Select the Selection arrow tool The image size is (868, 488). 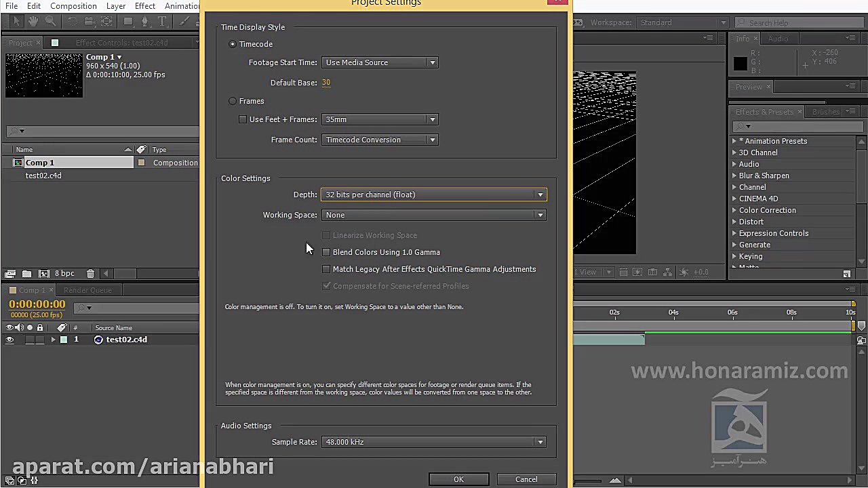(x=18, y=22)
